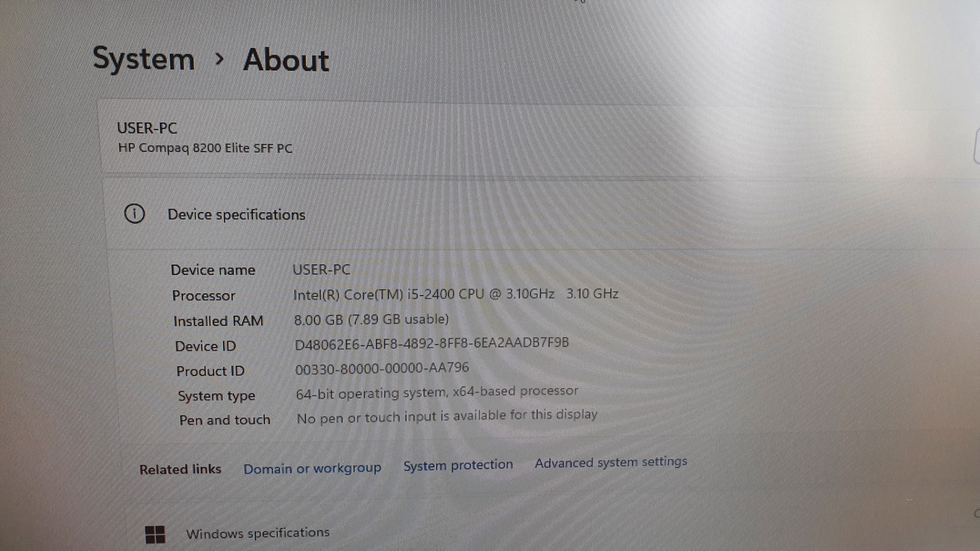Viewport: 980px width, 551px height.
Task: Click the Processor label
Action: point(204,295)
